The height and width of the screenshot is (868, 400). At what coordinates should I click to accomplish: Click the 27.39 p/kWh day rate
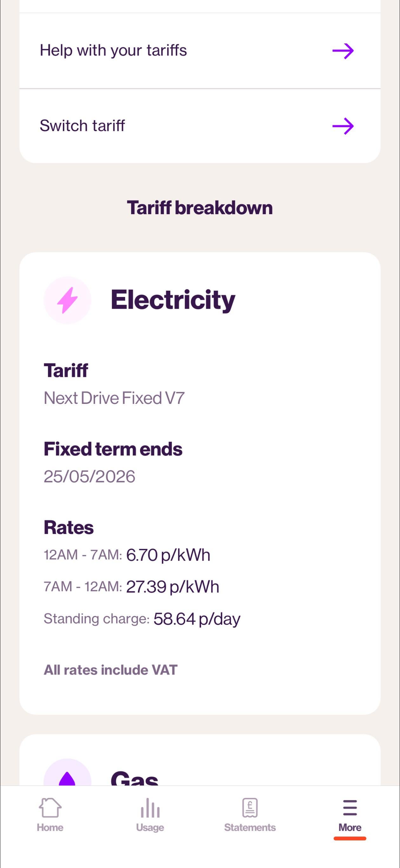(x=172, y=587)
